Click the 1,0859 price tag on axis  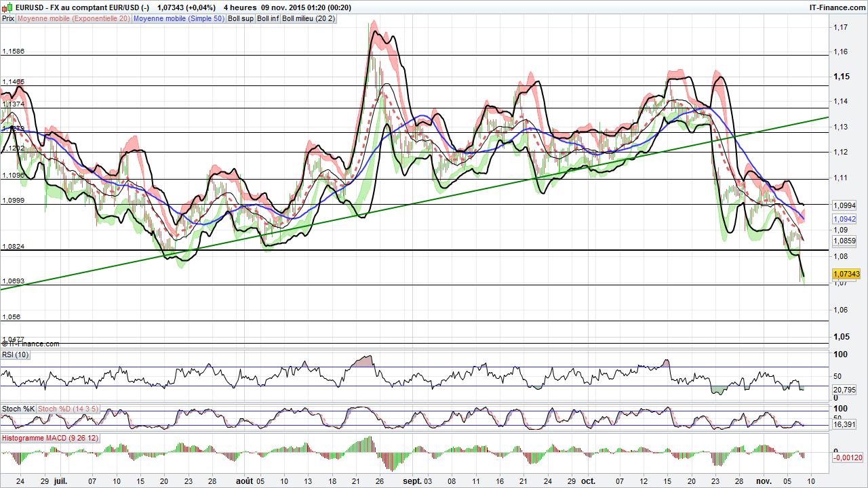pyautogui.click(x=844, y=241)
